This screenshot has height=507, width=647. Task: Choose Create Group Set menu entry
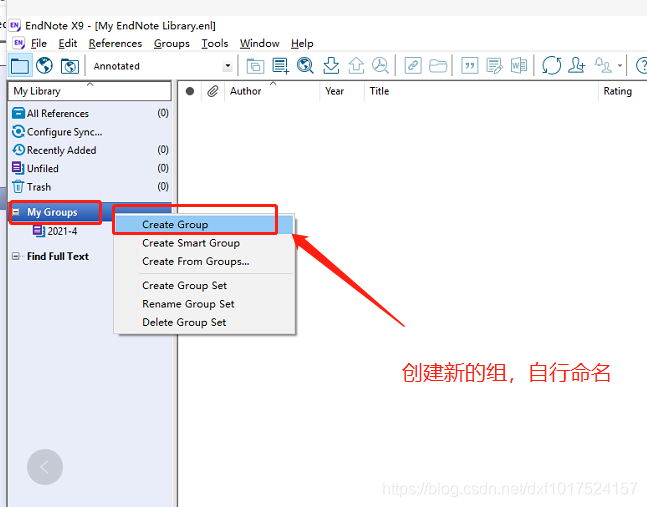(x=204, y=285)
